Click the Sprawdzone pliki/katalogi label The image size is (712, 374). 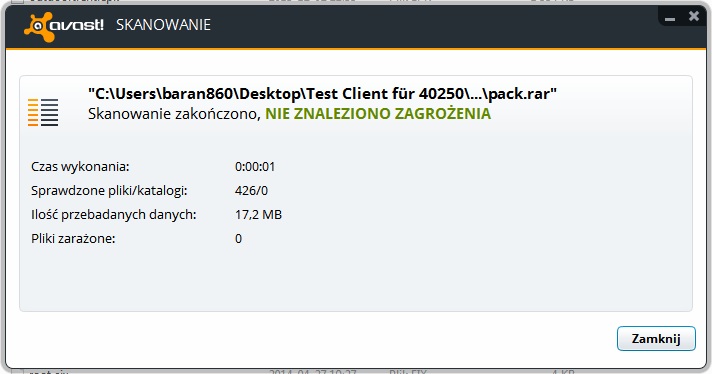click(x=109, y=191)
